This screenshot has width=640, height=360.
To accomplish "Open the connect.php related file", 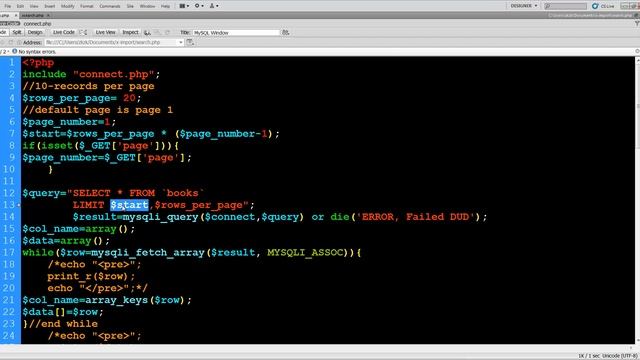I will pyautogui.click(x=38, y=24).
